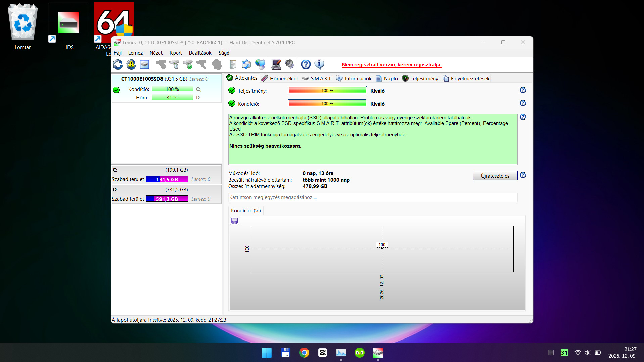Click the 'több mint 1000 nap' value
This screenshot has height=362, width=644.
click(326, 180)
